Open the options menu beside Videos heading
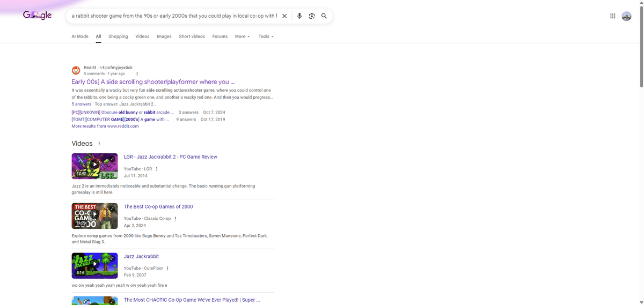The width and height of the screenshot is (644, 305). (x=99, y=144)
